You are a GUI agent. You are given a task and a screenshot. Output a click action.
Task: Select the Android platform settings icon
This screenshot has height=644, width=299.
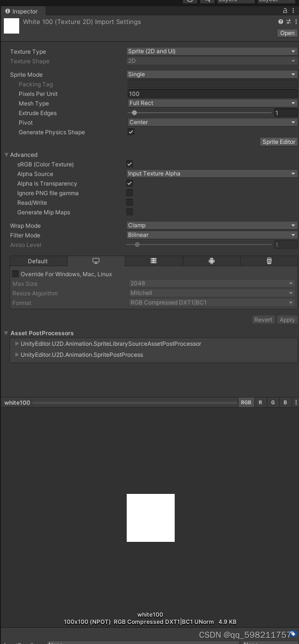click(211, 261)
